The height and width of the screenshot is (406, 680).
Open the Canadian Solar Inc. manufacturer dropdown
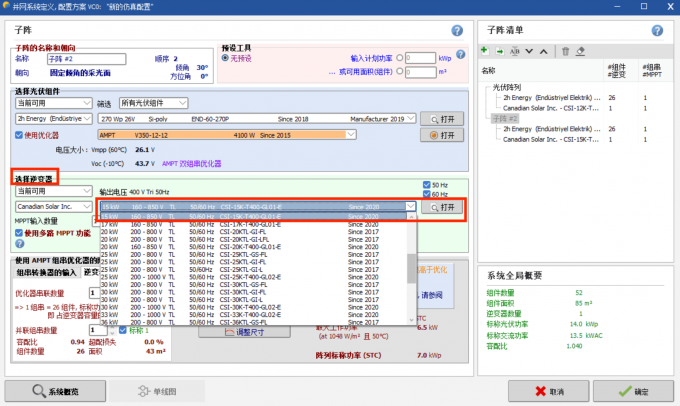[53, 206]
